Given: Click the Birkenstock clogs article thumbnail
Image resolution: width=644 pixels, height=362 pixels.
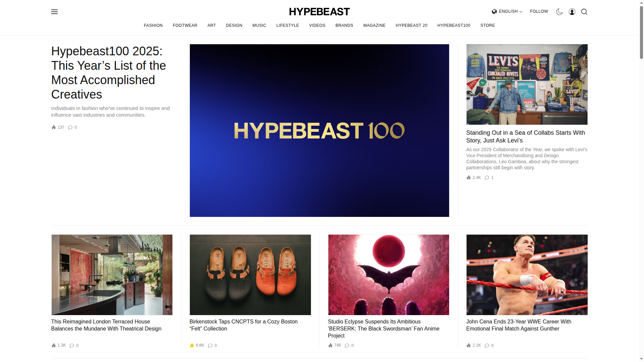Looking at the screenshot, I should coord(250,275).
